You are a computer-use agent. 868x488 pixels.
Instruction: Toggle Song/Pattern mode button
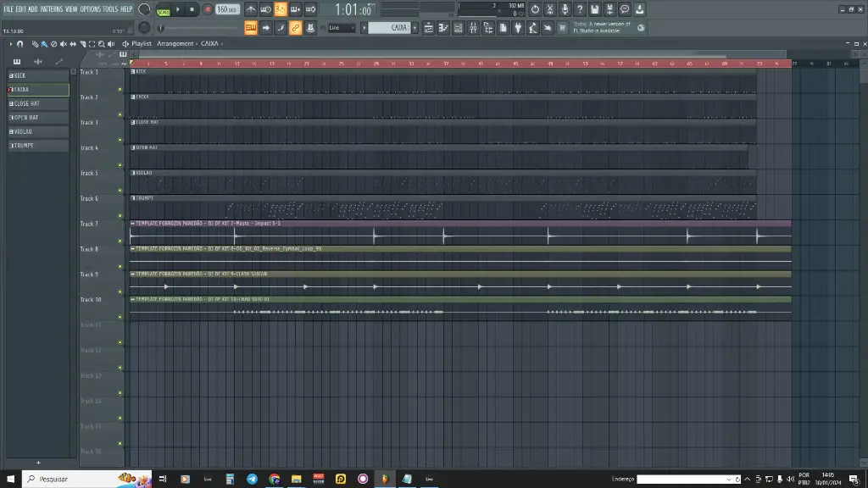point(164,10)
